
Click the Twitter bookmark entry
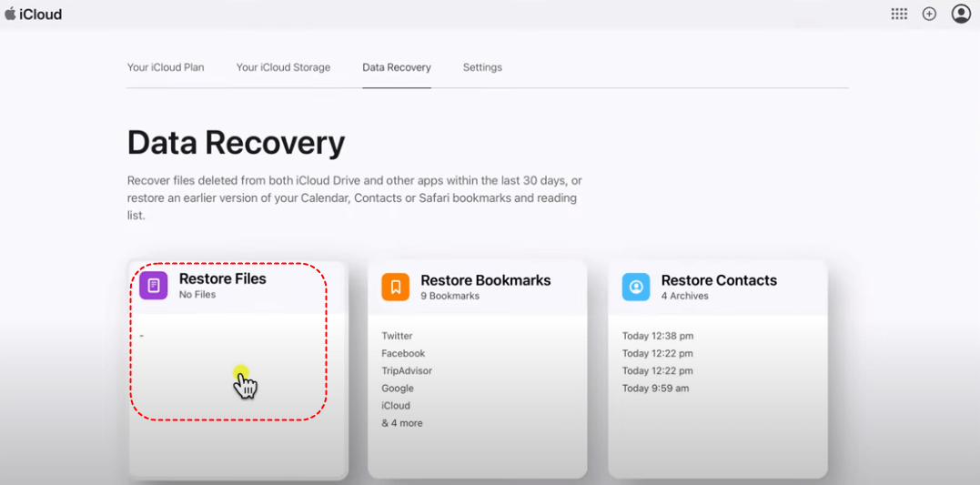pos(397,336)
